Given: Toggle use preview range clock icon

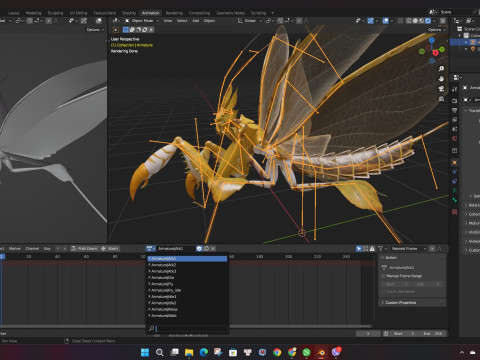Looking at the screenshot, I should tap(385, 333).
